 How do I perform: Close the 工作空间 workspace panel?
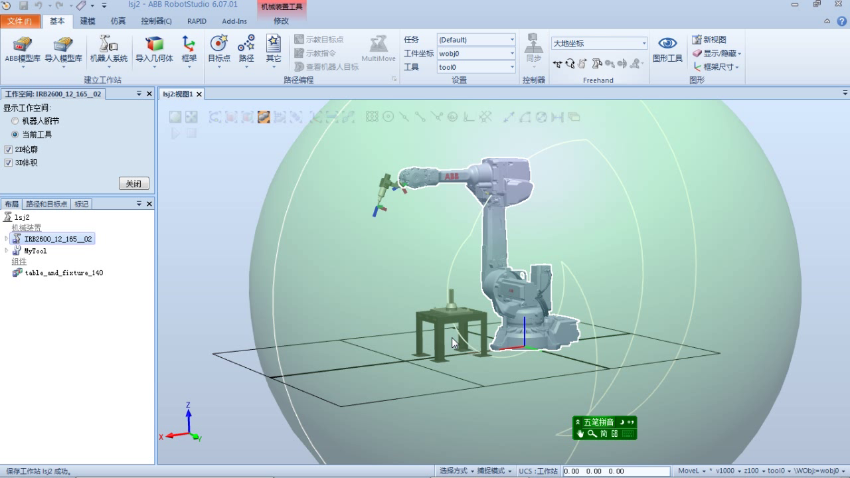coord(149,94)
